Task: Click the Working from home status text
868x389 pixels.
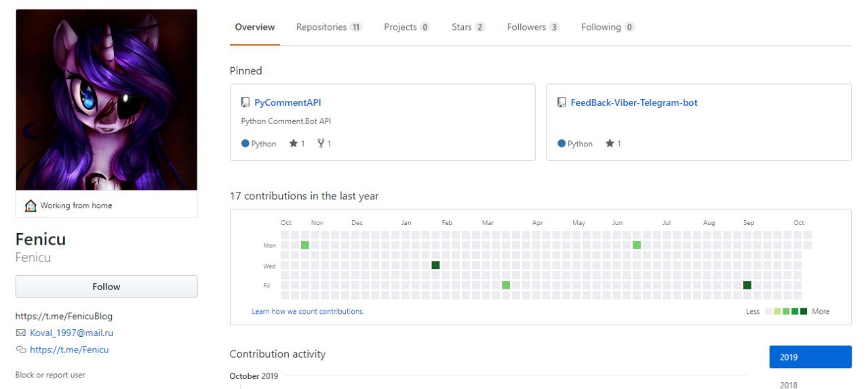Action: pos(76,205)
